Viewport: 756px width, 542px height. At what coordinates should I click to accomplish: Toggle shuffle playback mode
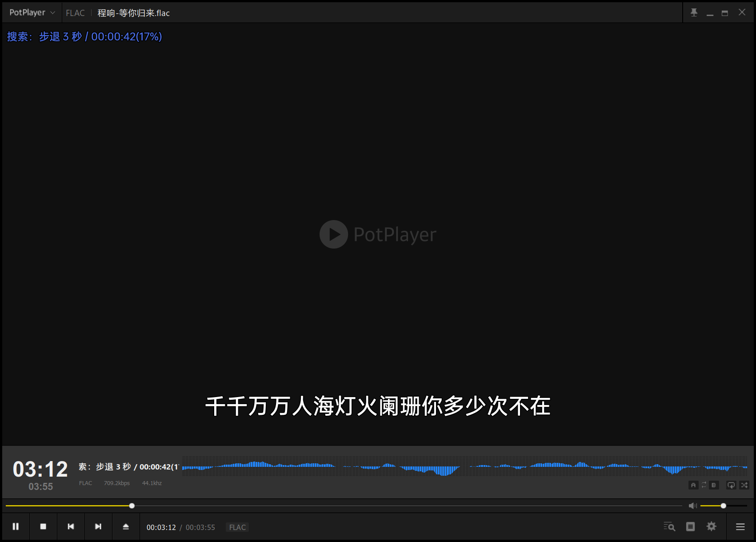pos(744,485)
